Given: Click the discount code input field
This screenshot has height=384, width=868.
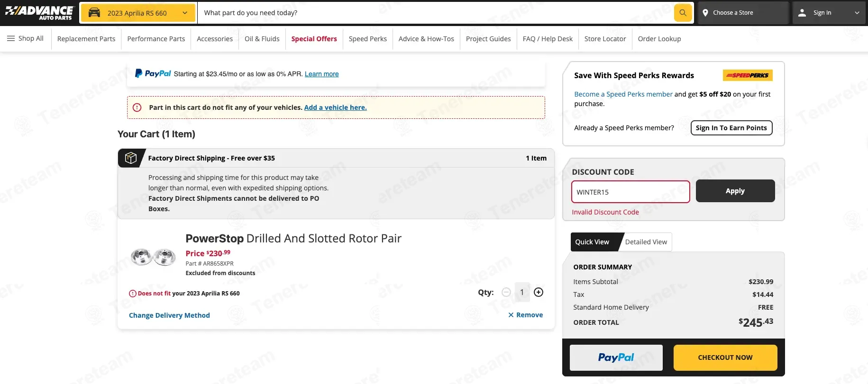Looking at the screenshot, I should 630,192.
